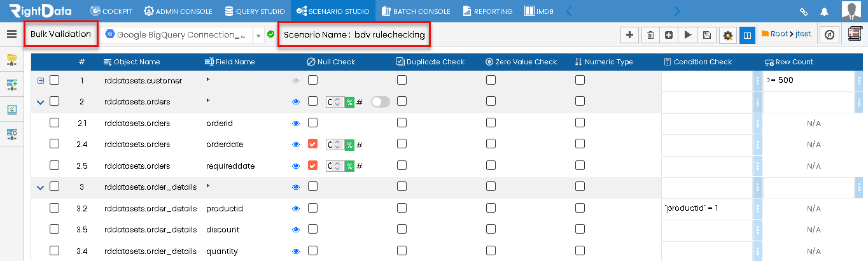Enable Duplicate Check for rddatasets.customer row
Viewport: 868px width, 261px height.
click(x=402, y=80)
